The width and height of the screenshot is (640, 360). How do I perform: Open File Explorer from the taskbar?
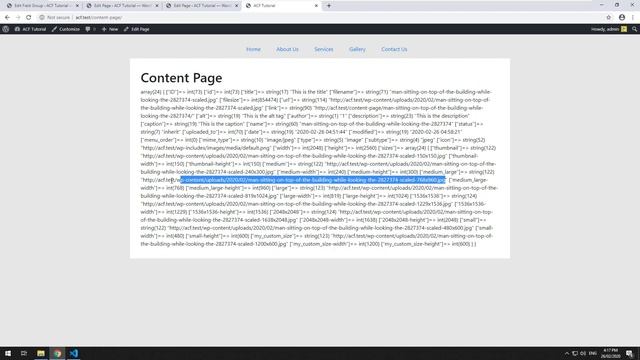41,353
